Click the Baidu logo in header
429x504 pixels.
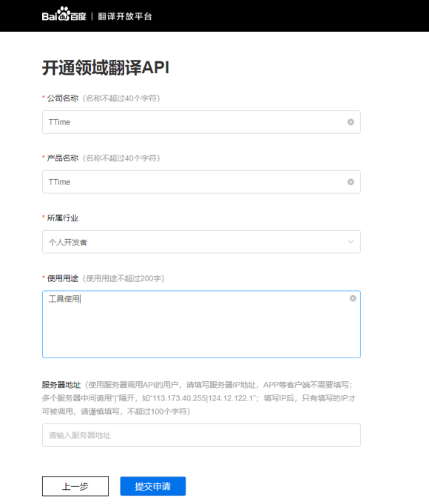click(64, 15)
